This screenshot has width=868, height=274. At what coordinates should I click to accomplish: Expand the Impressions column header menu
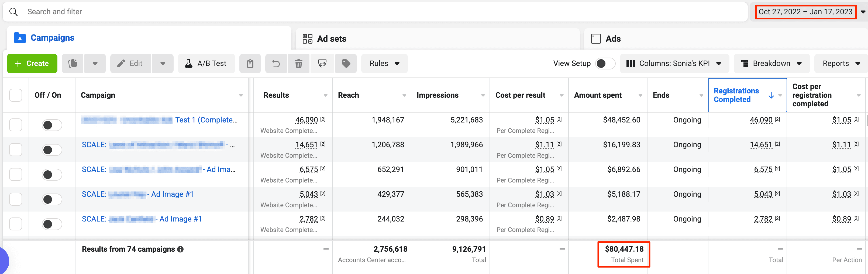click(x=483, y=96)
